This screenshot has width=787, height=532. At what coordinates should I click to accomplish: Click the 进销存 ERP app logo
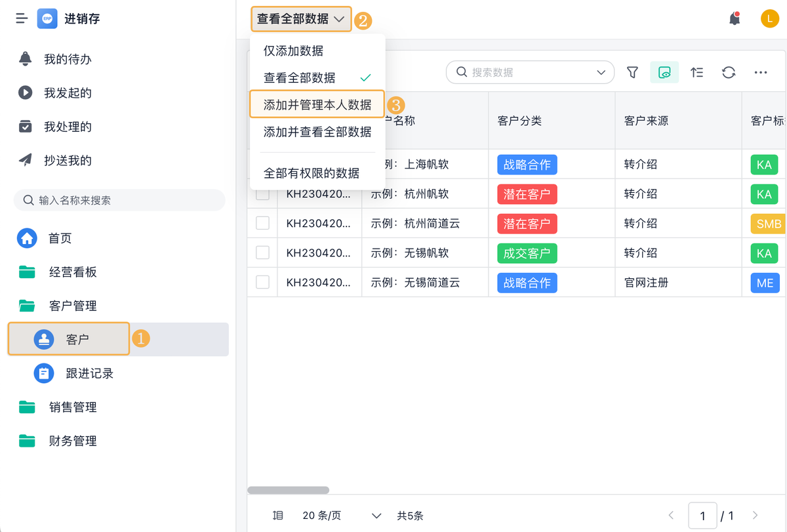[47, 18]
